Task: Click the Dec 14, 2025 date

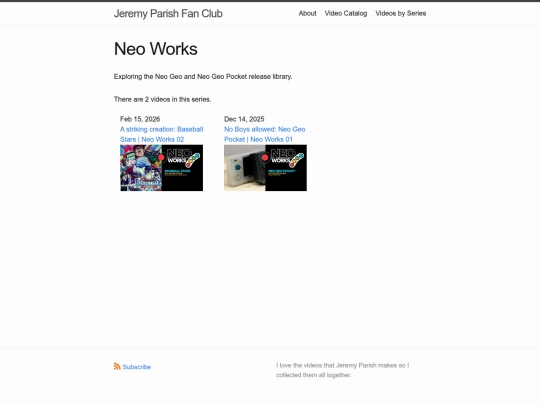Action: click(x=244, y=119)
